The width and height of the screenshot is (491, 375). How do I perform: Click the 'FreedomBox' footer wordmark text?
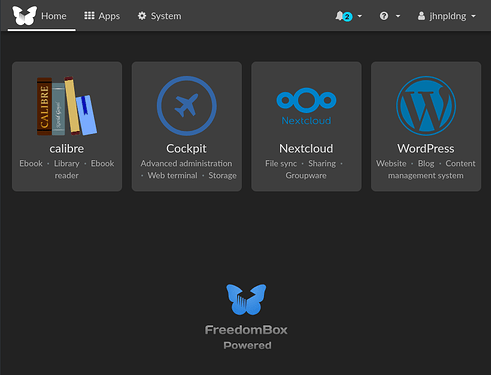point(246,330)
